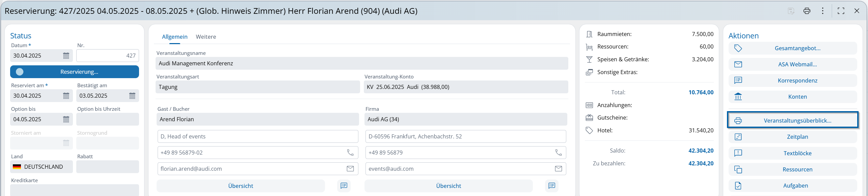Select the Allgemein tab
868x196 pixels.
174,37
